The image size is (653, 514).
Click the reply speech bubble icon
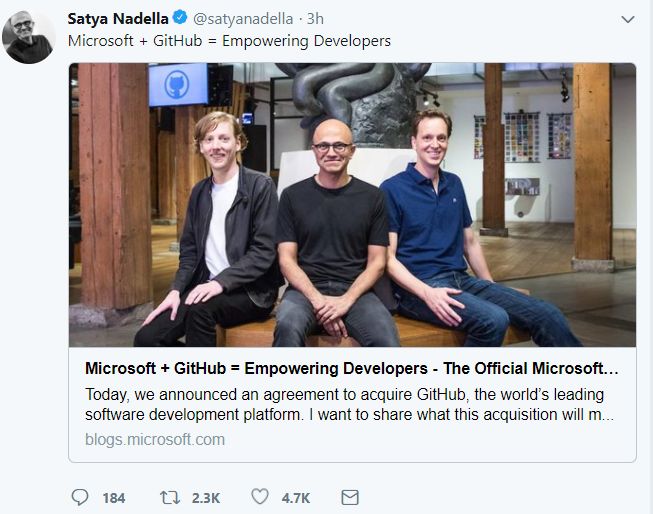click(80, 497)
